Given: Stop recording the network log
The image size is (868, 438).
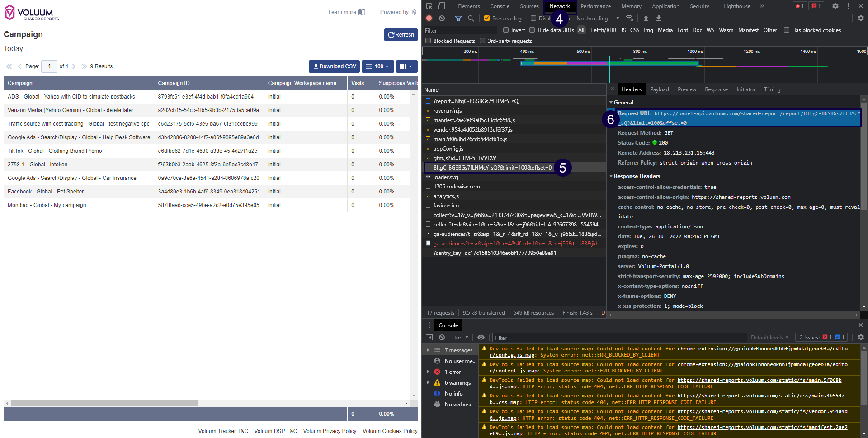Looking at the screenshot, I should (429, 18).
